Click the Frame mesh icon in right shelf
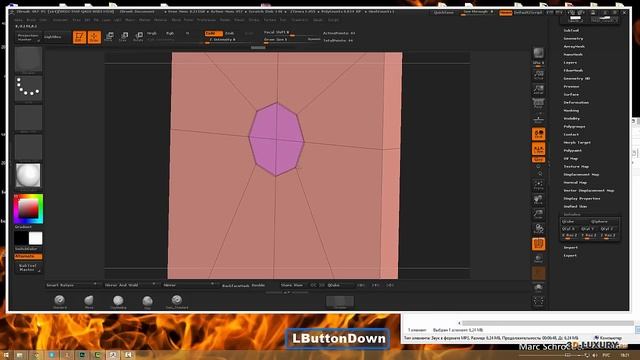640x360 pixels. click(538, 185)
